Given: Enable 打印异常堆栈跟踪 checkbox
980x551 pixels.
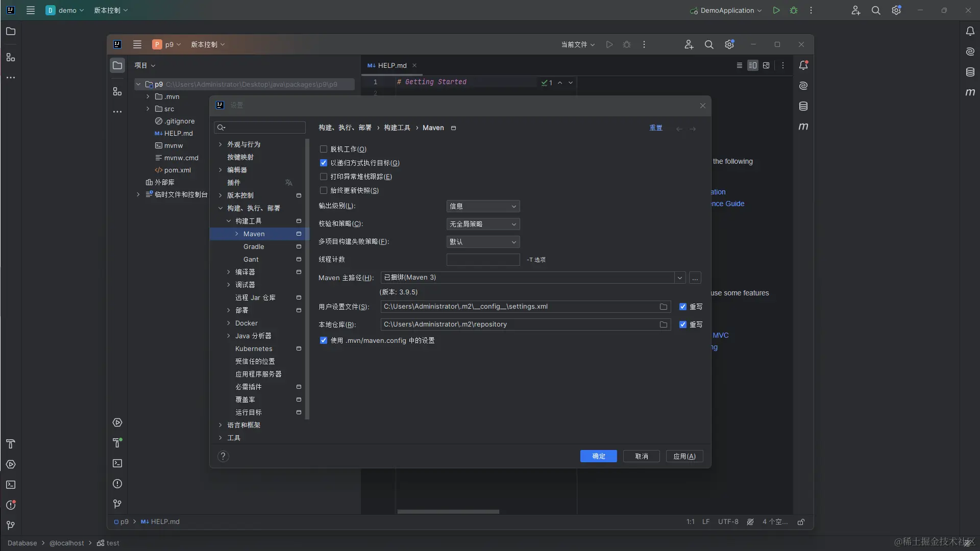Looking at the screenshot, I should point(324,177).
